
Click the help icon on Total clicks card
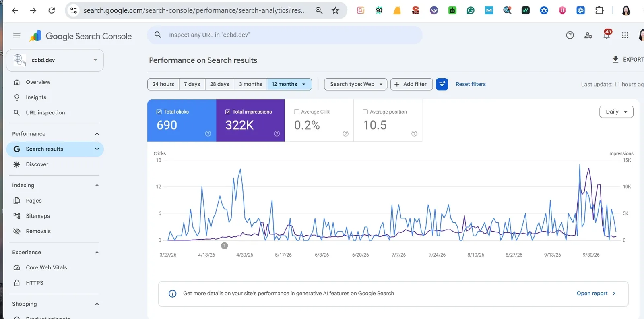click(x=208, y=134)
